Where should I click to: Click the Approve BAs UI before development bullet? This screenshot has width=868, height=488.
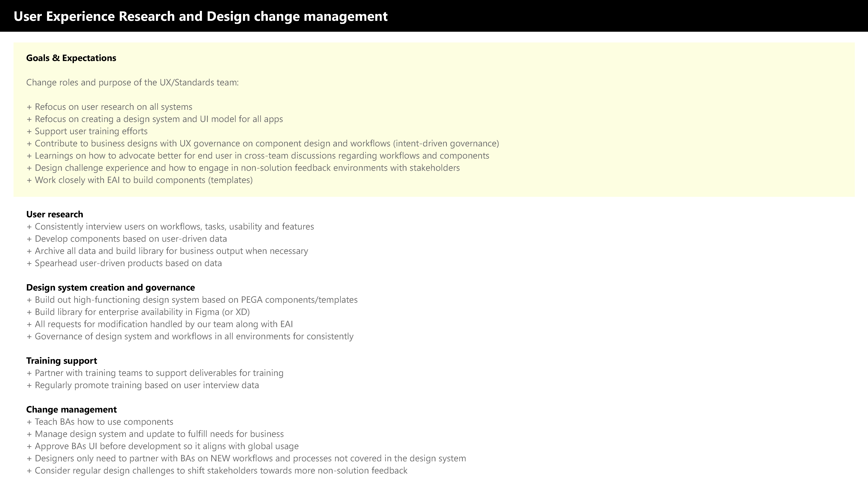(x=162, y=446)
